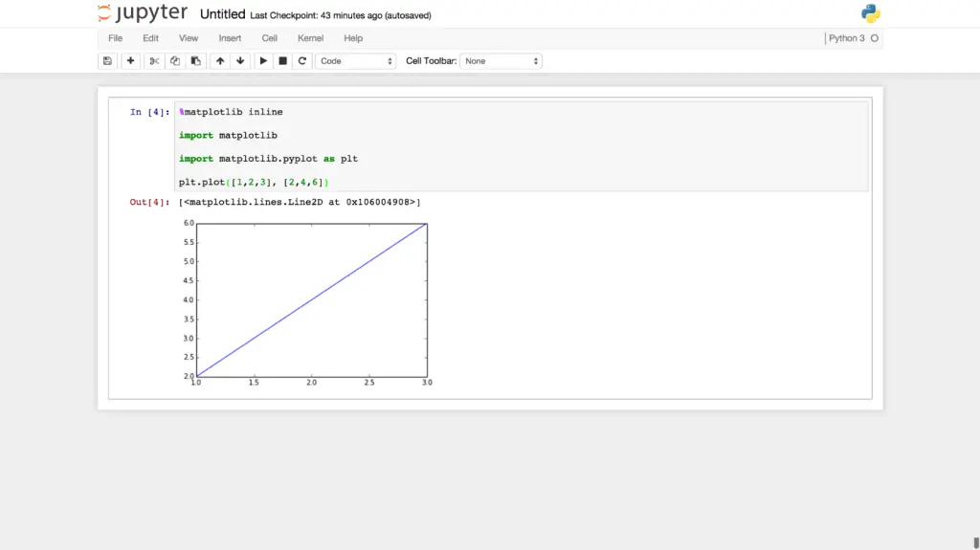
Task: Open the Edit menu
Action: 150,38
